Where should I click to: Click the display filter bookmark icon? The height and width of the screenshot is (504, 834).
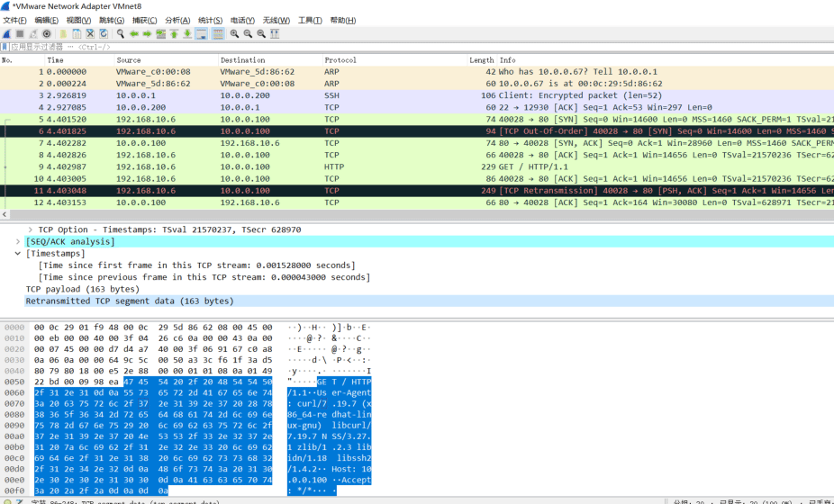5,48
